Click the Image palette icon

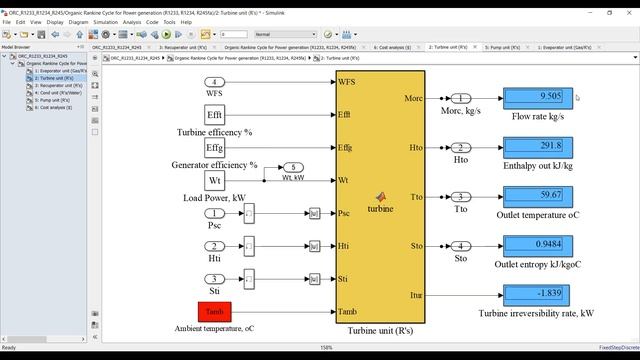[95, 120]
